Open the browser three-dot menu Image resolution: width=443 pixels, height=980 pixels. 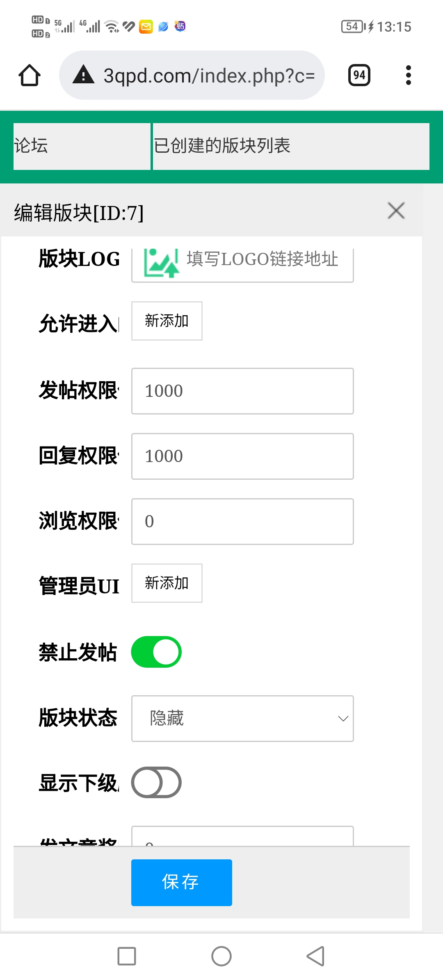pyautogui.click(x=408, y=75)
